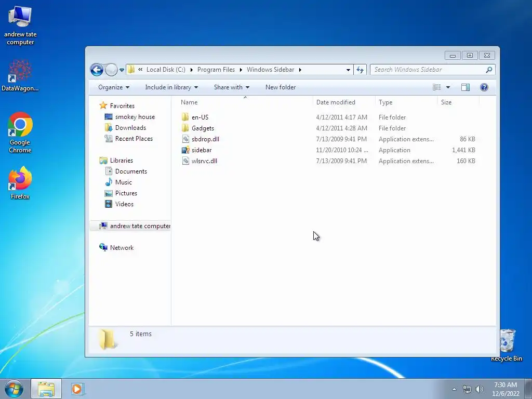This screenshot has height=399, width=532.
Task: Open Explorer Help question mark icon
Action: tap(484, 87)
